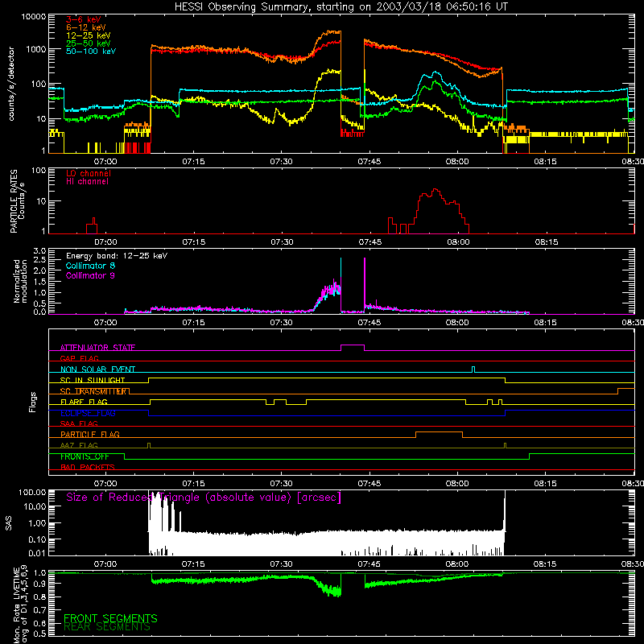Select the REAR SEGMENTS legend label

(x=107, y=626)
